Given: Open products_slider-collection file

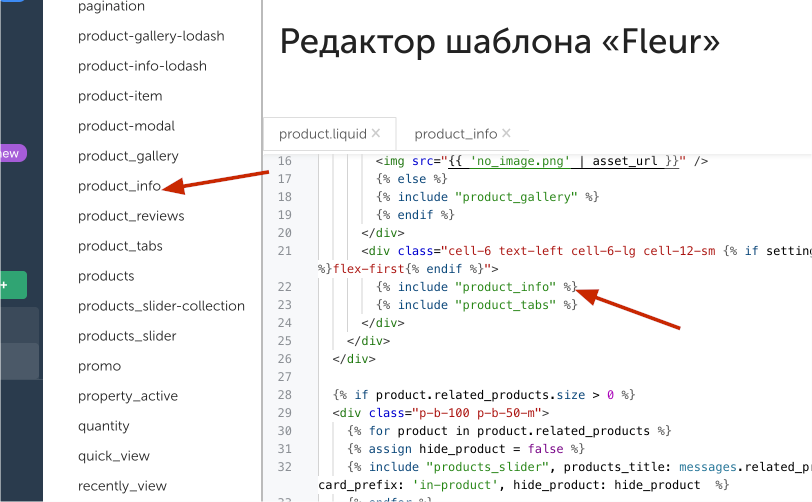Looking at the screenshot, I should (x=161, y=306).
